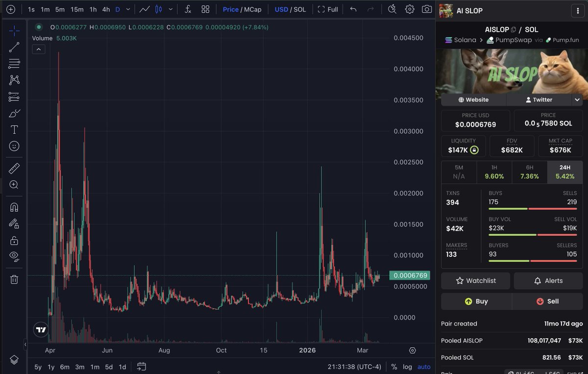Copy the AISLOP token address
This screenshot has width=588, height=374.
tap(514, 29)
